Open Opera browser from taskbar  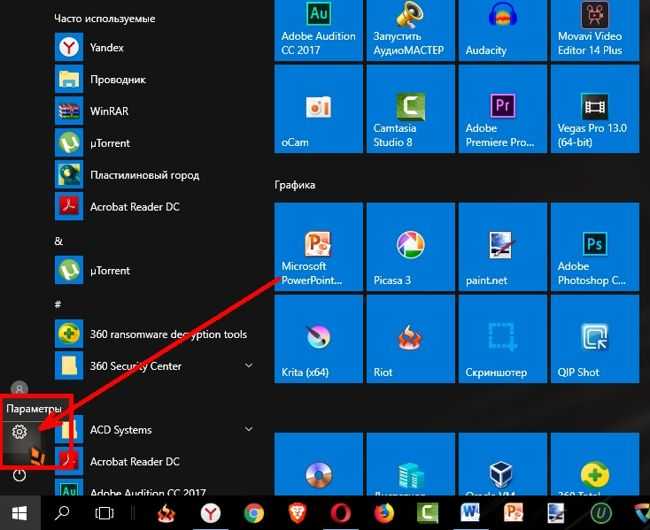[340, 513]
